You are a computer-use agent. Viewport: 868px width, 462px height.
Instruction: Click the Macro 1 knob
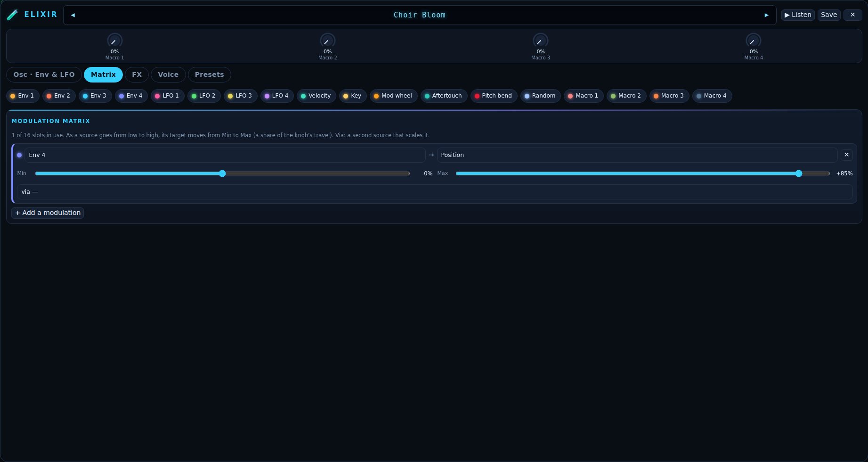[x=114, y=41]
